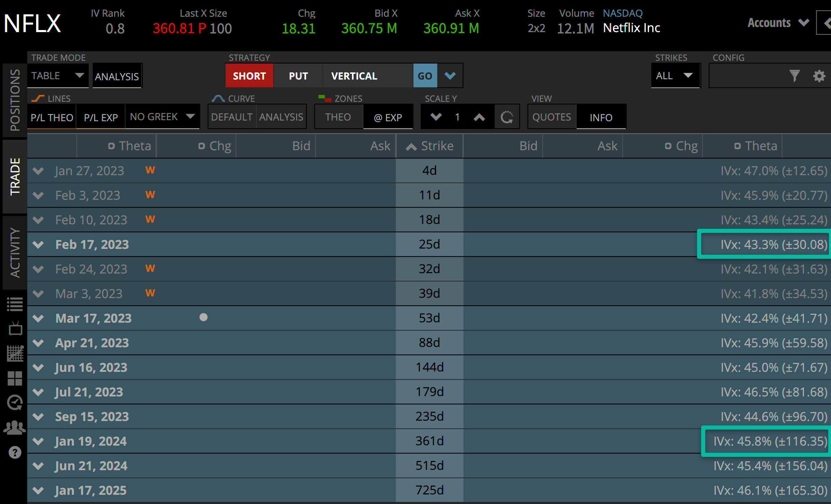Switch to the POSITIONS side tab
The height and width of the screenshot is (504, 831).
click(15, 100)
